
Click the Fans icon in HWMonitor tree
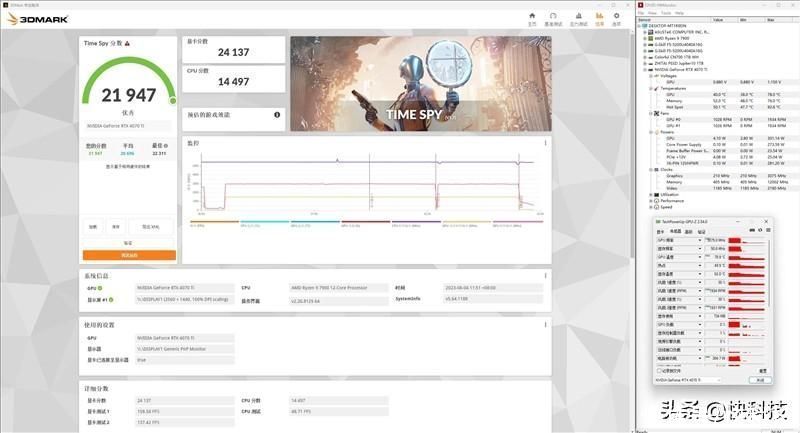click(657, 113)
